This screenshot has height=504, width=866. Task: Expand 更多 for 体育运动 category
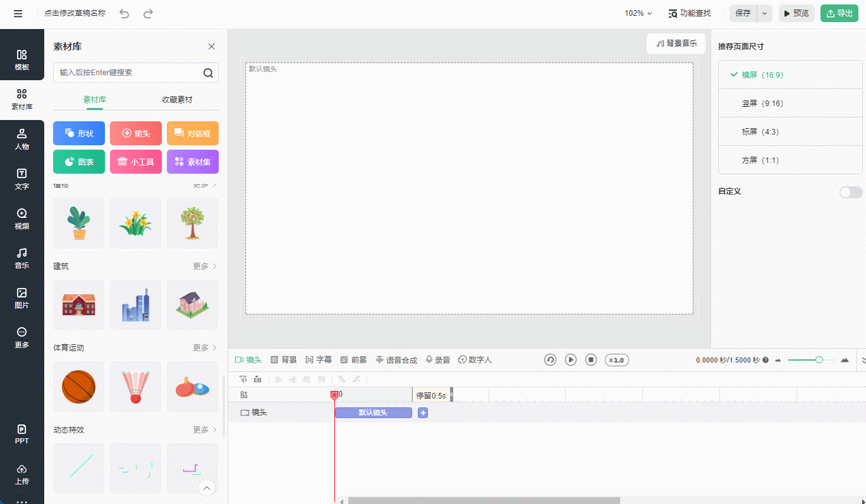205,347
